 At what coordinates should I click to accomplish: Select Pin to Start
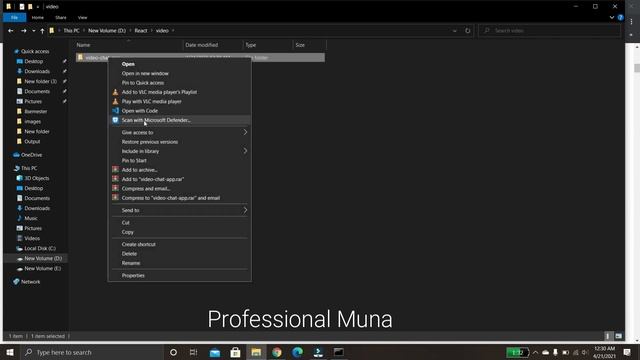point(134,161)
